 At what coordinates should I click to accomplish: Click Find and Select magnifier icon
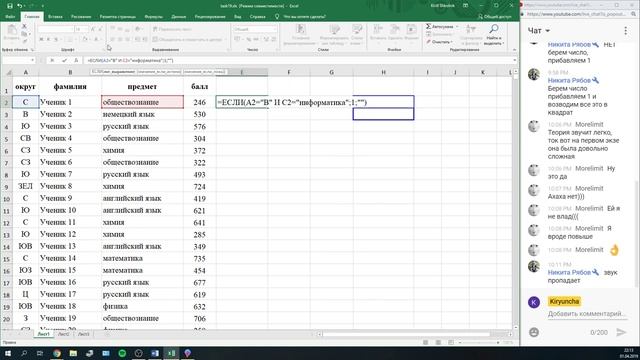[494, 29]
